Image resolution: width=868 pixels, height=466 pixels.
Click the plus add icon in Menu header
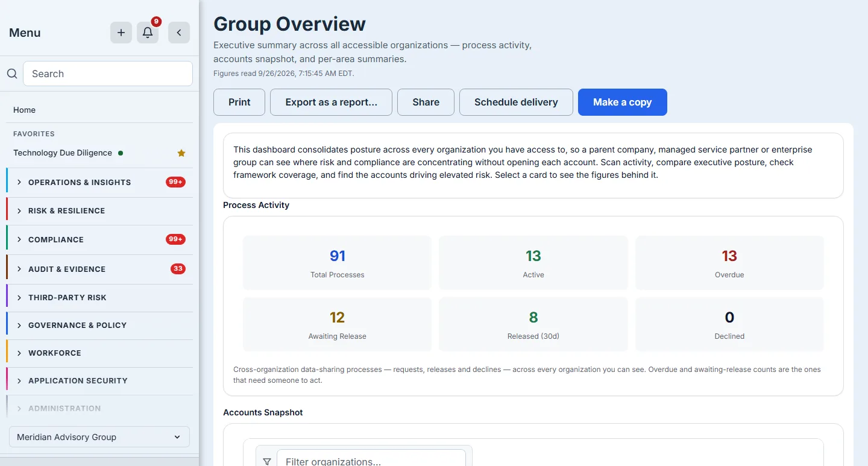click(x=121, y=33)
